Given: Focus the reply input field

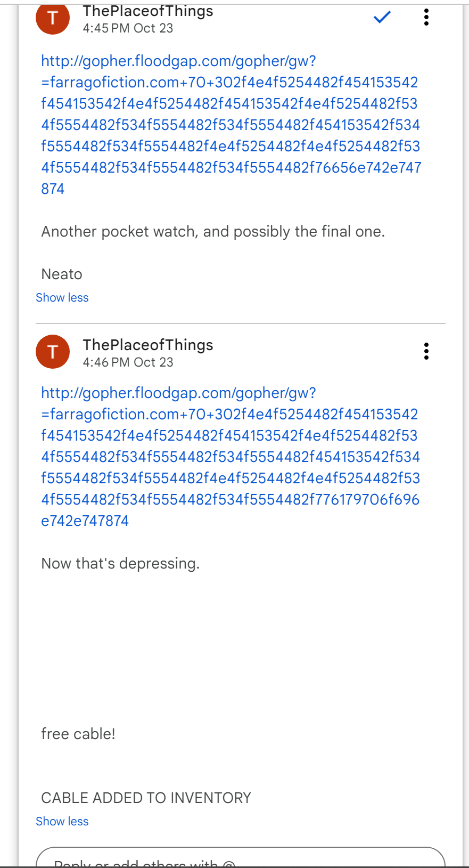Looking at the screenshot, I should pyautogui.click(x=240, y=859).
